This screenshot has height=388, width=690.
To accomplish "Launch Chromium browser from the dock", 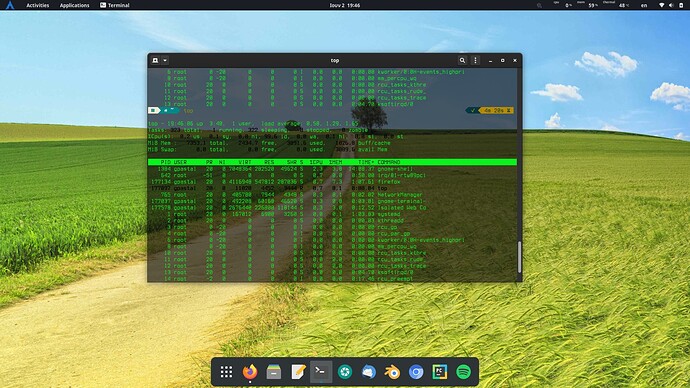I will (416, 372).
